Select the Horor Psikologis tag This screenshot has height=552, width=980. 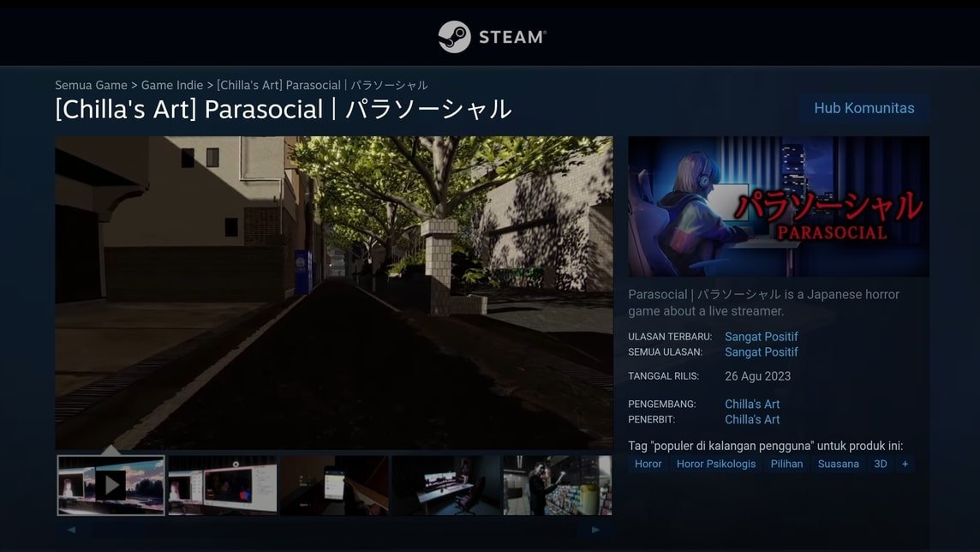716,464
